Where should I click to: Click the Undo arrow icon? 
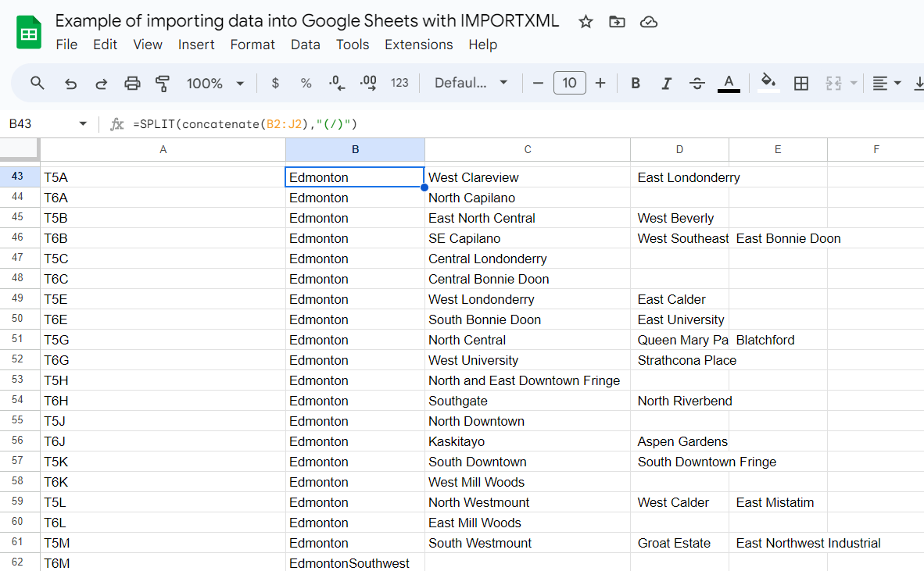point(70,84)
